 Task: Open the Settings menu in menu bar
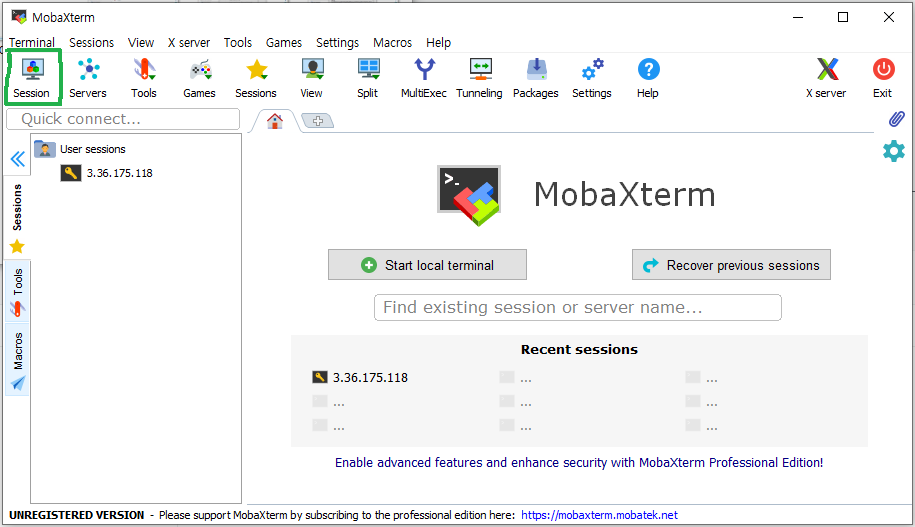(337, 43)
